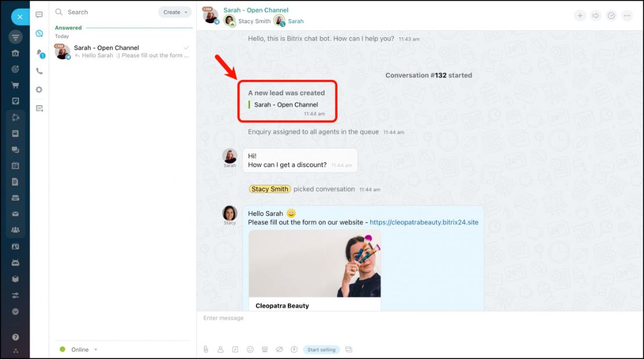Open the Online status dropdown
Viewport: 644px width, 359px height.
click(78, 350)
